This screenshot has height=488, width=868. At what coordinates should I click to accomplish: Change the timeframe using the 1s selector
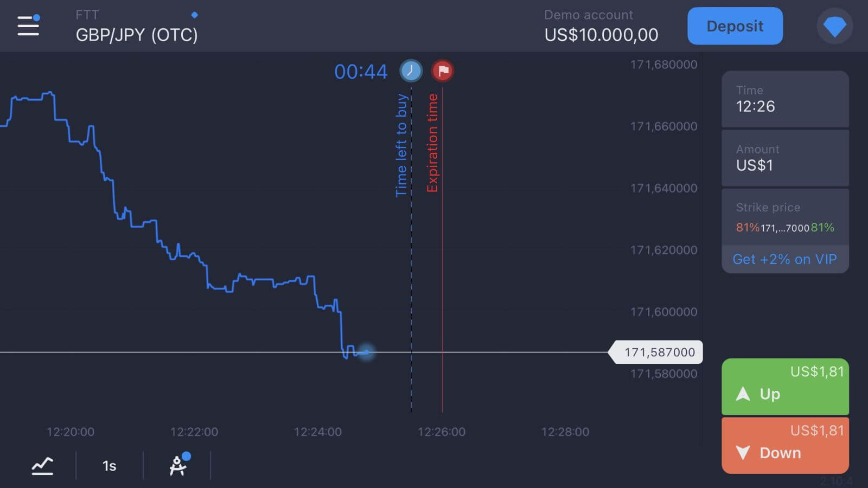(x=109, y=465)
